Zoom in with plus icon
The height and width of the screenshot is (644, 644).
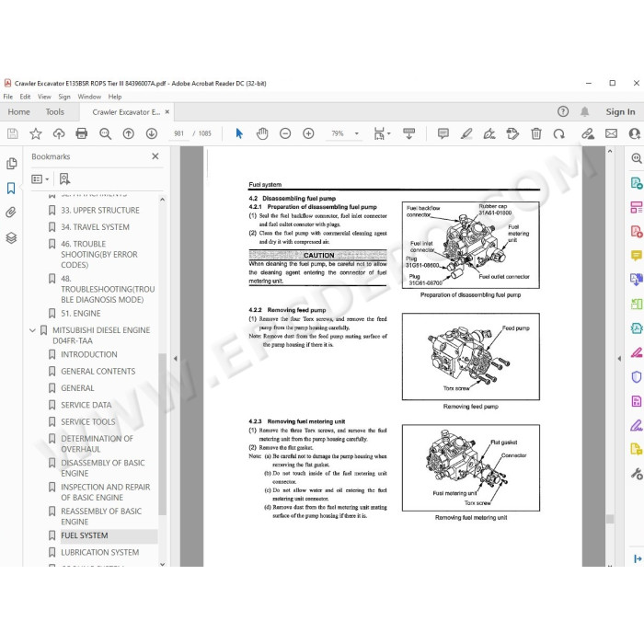[x=308, y=133]
